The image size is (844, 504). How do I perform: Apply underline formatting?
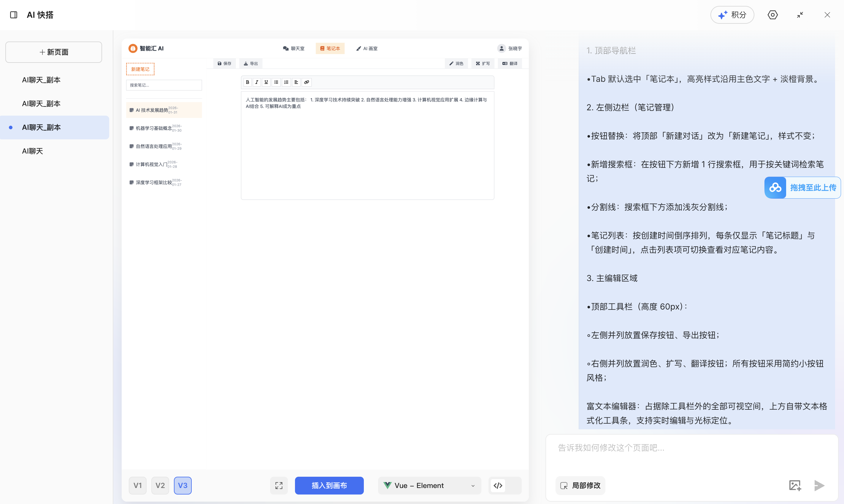tap(266, 82)
